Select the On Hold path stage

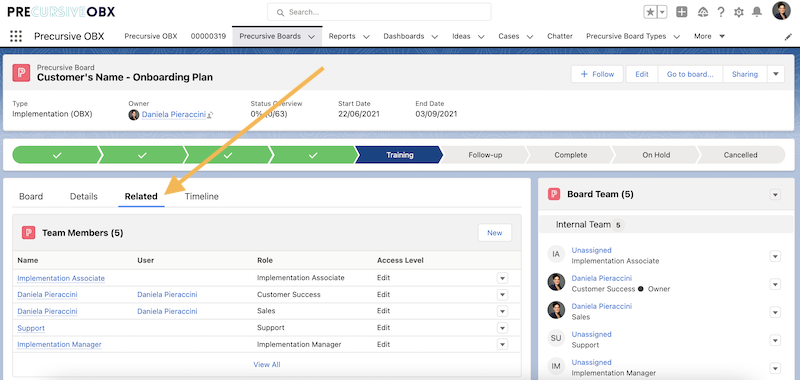[656, 155]
